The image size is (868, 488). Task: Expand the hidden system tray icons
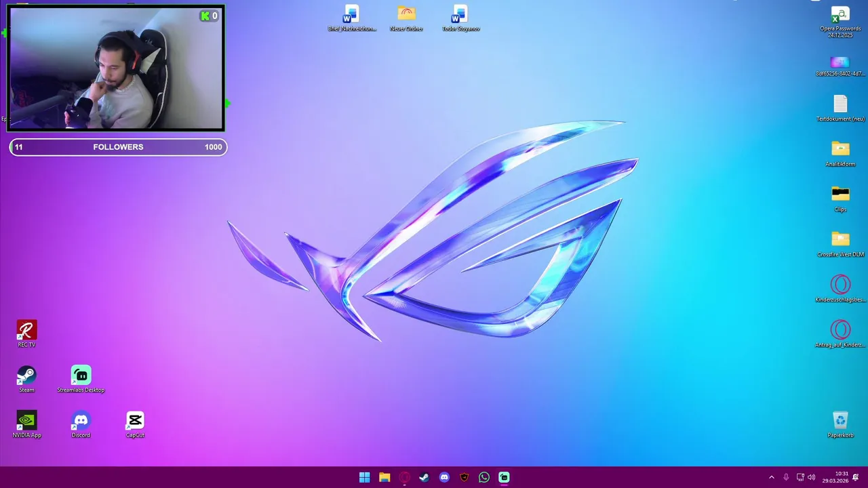click(x=771, y=477)
